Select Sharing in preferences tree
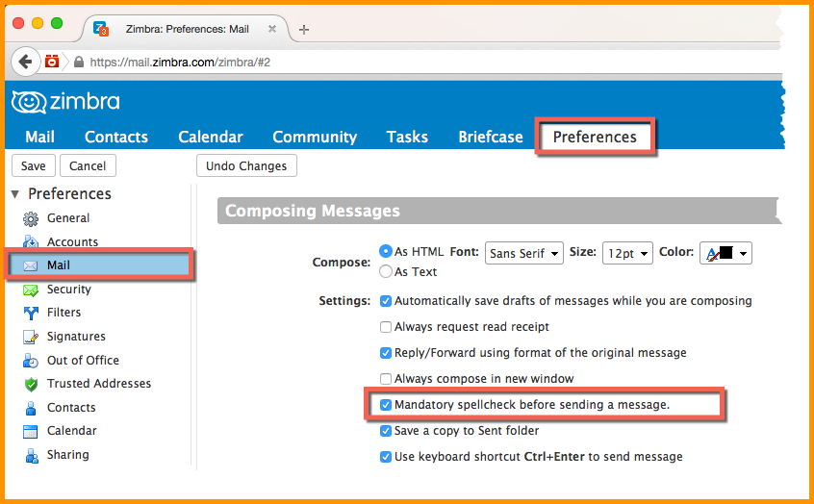Screen dimensions: 814x504 coord(67,455)
